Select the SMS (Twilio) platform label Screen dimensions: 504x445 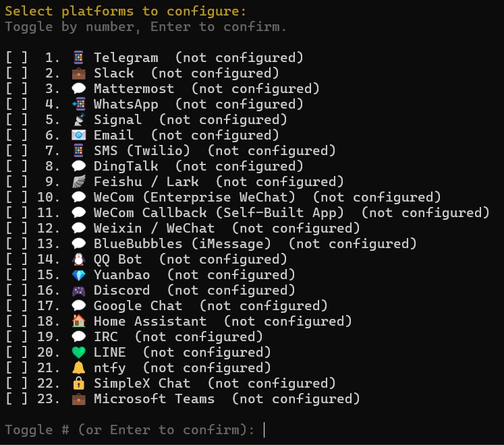142,150
